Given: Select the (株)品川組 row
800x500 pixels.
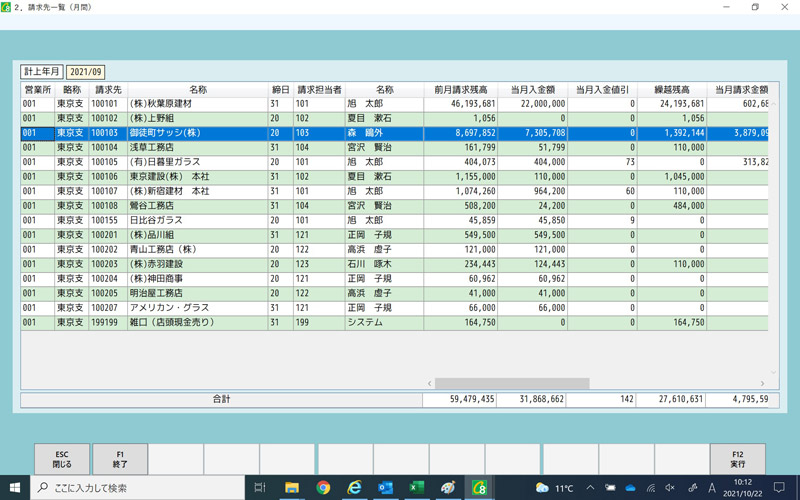Looking at the screenshot, I should (x=394, y=235).
